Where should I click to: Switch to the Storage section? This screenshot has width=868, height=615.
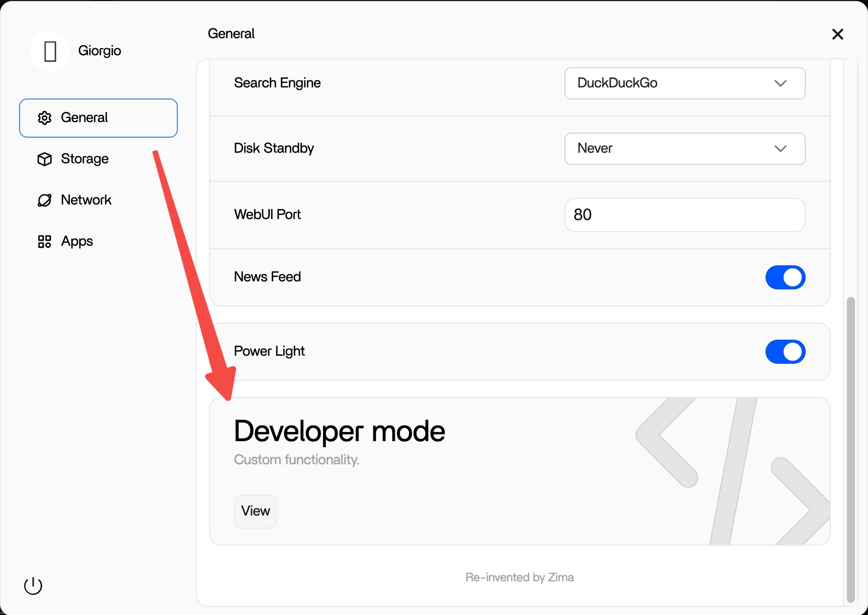(x=84, y=159)
